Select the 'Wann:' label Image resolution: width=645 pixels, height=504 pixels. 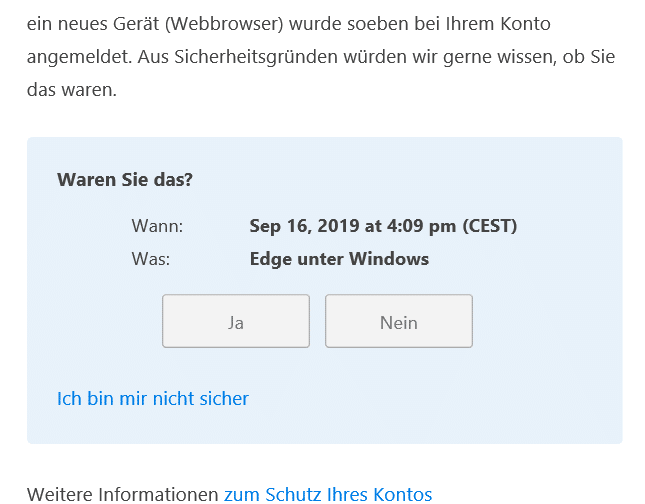(157, 226)
